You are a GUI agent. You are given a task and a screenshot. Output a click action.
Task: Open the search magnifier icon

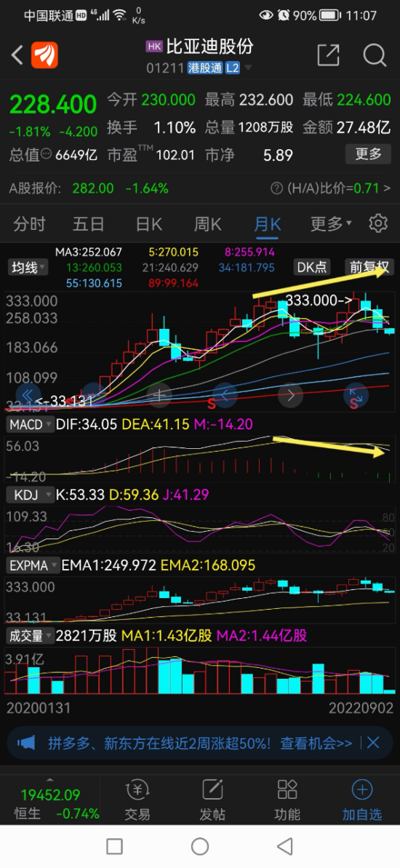[375, 55]
